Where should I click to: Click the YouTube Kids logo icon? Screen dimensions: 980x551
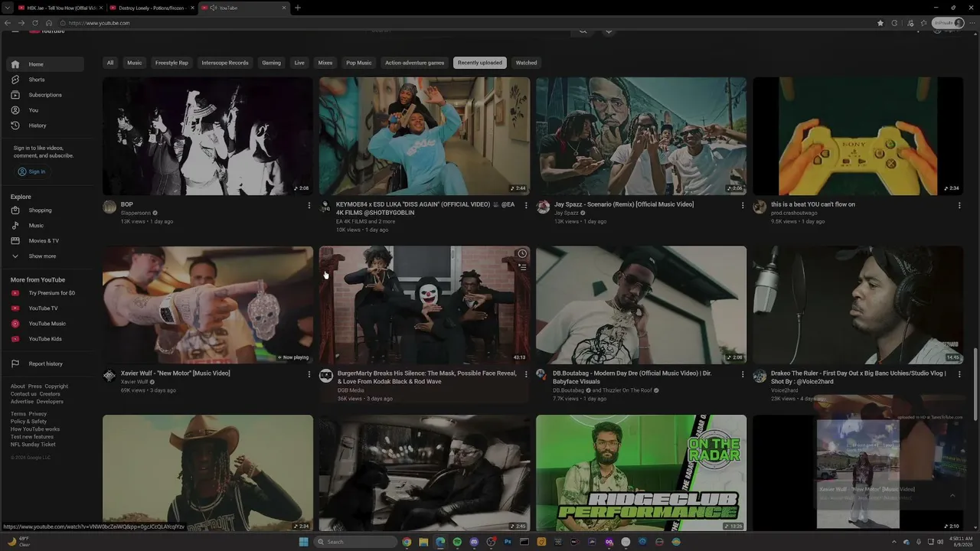tap(15, 339)
